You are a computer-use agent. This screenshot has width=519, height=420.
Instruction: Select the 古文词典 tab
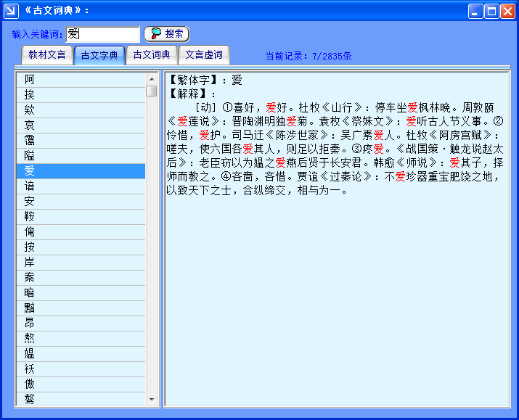point(152,55)
